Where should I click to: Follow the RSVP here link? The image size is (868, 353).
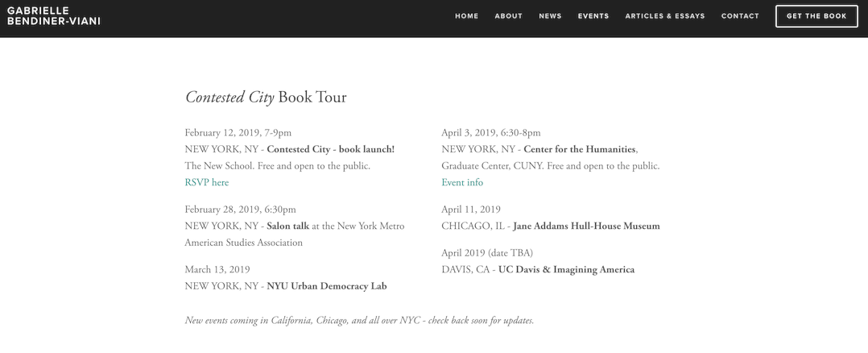(206, 182)
